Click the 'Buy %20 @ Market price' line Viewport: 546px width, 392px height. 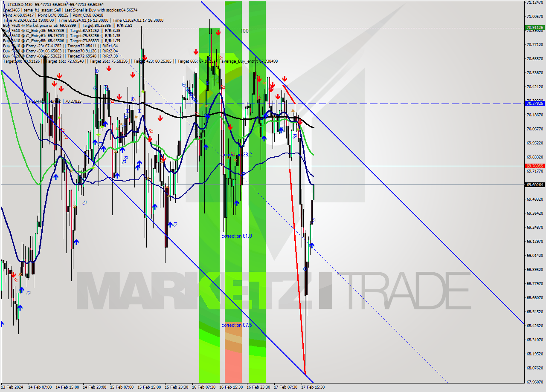click(67, 26)
